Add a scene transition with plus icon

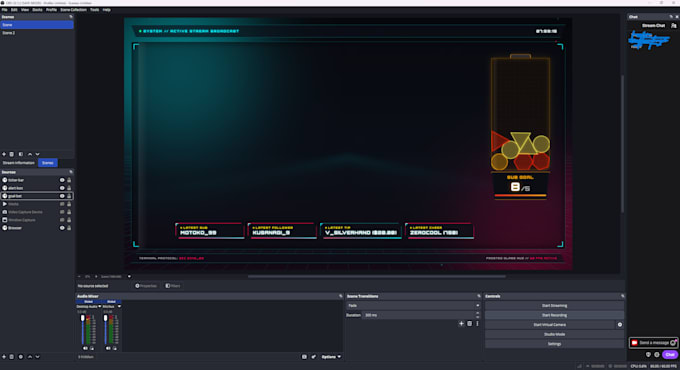tap(461, 324)
